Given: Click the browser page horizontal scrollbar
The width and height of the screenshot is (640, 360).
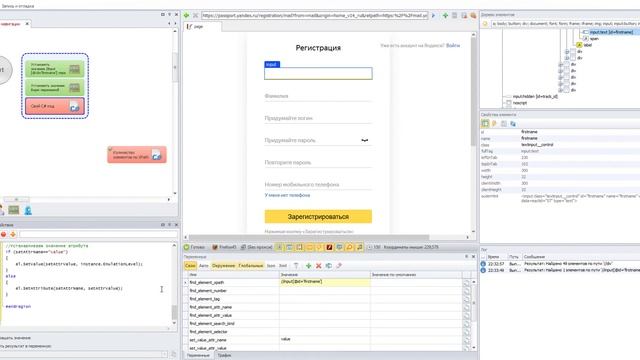Looking at the screenshot, I should [309, 237].
